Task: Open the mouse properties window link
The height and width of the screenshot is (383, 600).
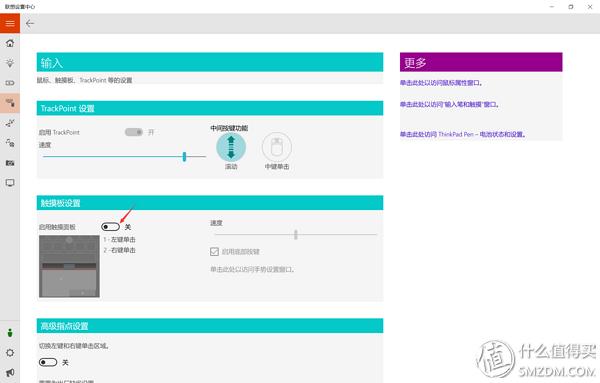Action: pos(441,83)
